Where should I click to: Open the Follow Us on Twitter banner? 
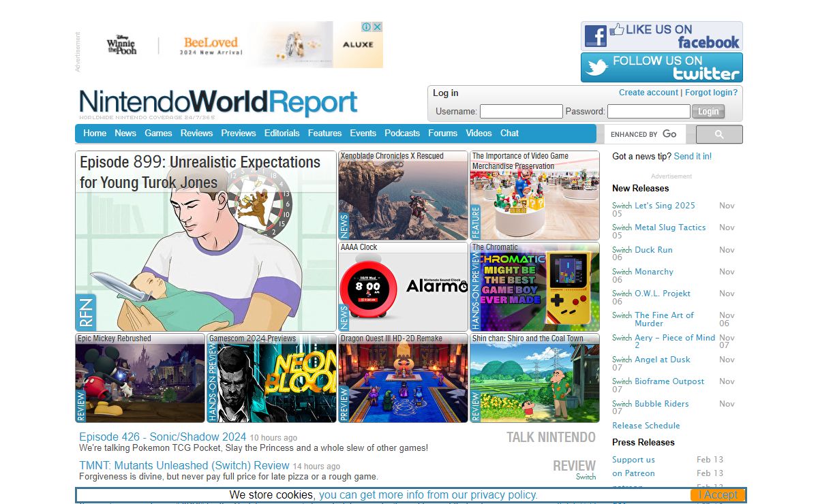click(662, 67)
